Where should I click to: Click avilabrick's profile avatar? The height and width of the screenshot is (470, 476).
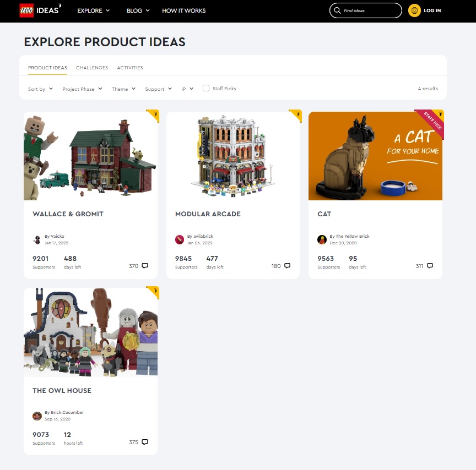point(180,239)
